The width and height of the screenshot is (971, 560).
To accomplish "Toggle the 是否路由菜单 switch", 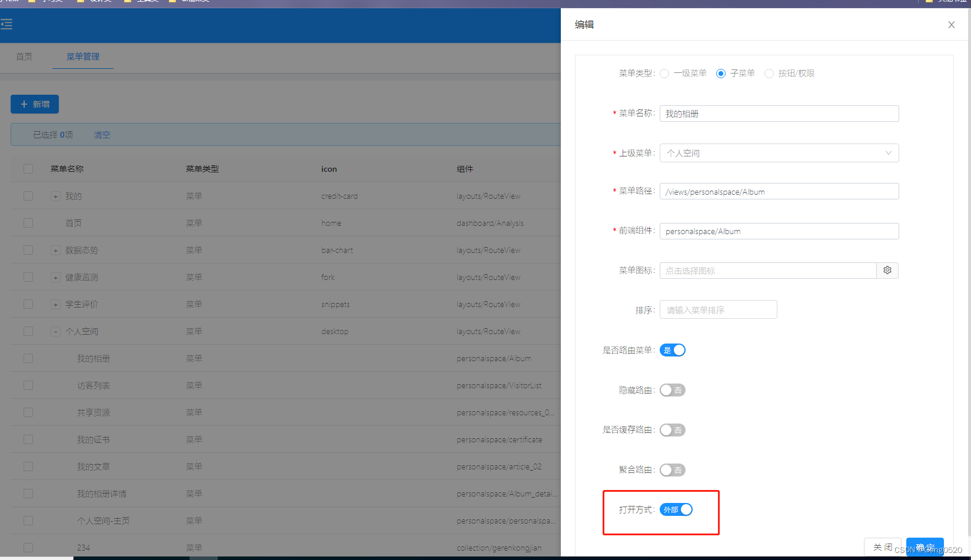I will [673, 350].
